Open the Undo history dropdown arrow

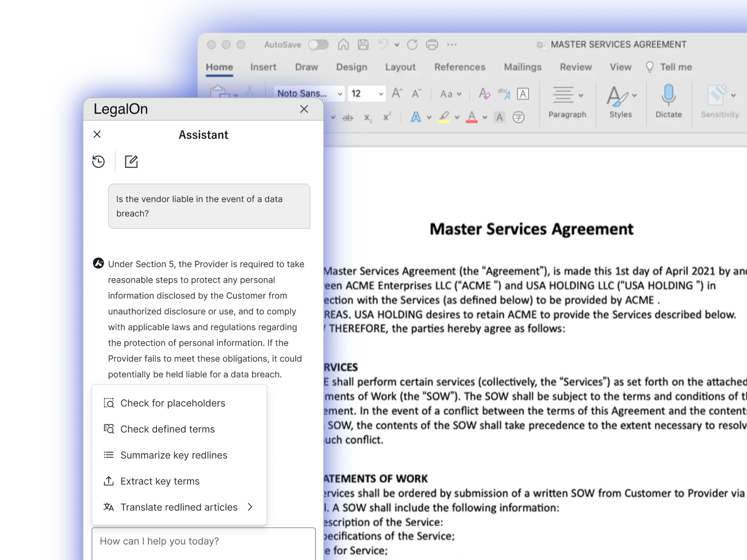coord(397,45)
